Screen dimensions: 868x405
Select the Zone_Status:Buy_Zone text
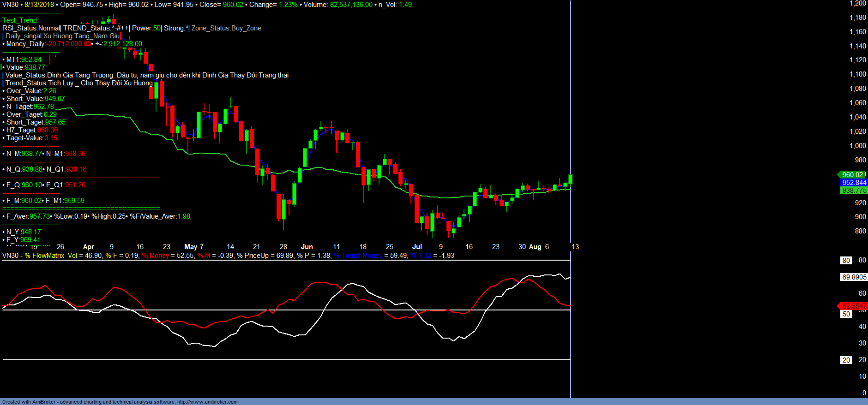point(226,28)
